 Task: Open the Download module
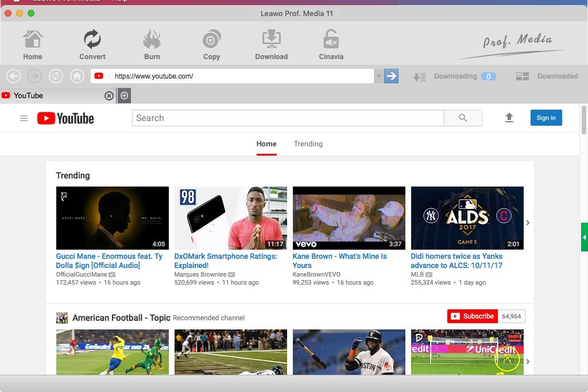(271, 45)
